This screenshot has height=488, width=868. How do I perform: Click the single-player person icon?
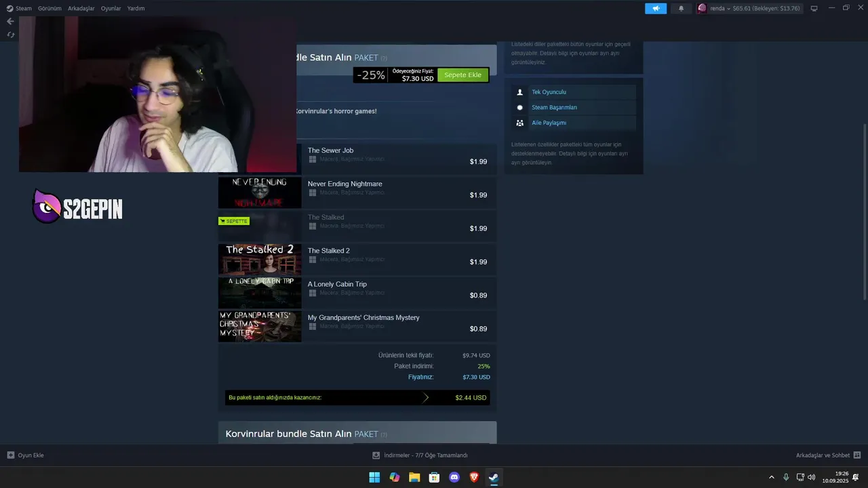click(x=520, y=92)
